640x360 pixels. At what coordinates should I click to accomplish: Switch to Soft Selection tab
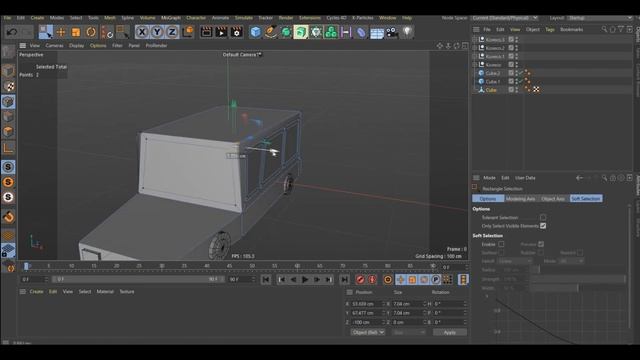coord(586,199)
